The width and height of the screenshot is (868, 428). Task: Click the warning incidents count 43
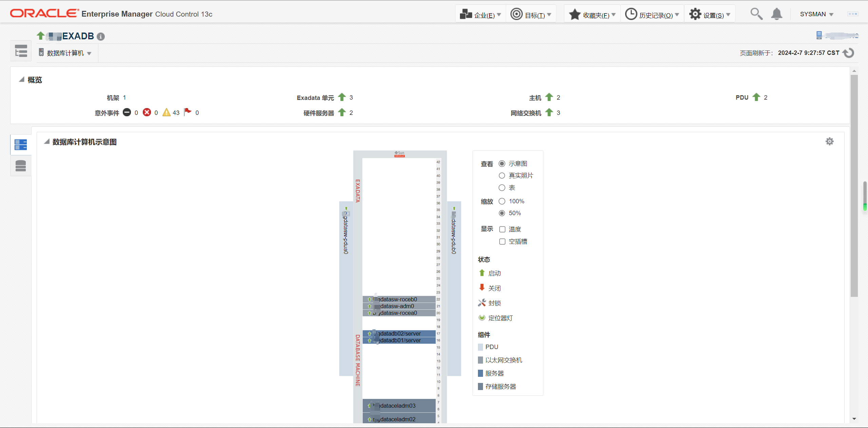point(176,113)
